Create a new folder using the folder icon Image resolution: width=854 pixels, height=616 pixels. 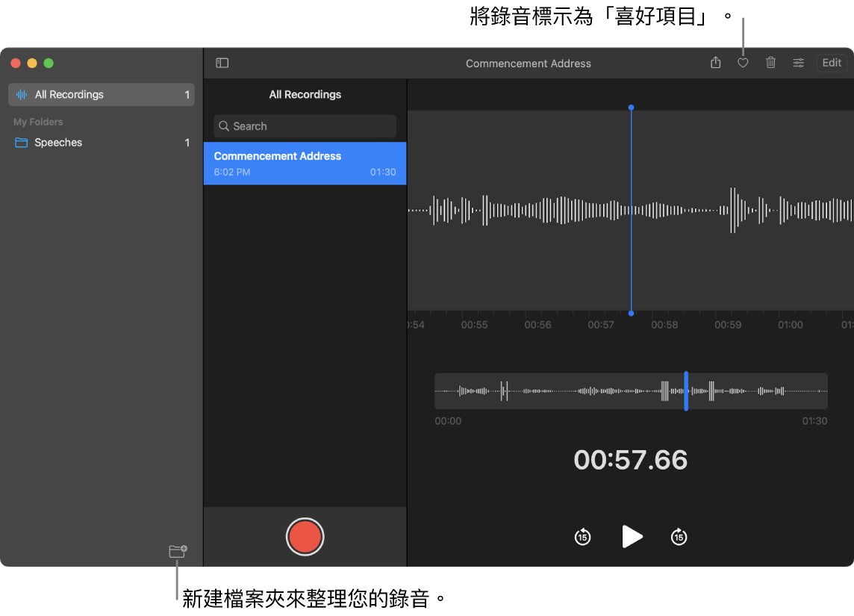click(x=178, y=550)
